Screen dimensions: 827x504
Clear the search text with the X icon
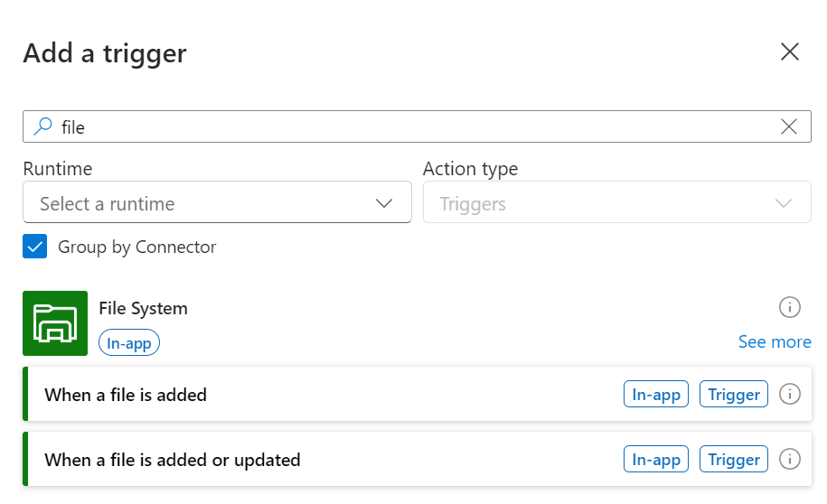(x=788, y=127)
